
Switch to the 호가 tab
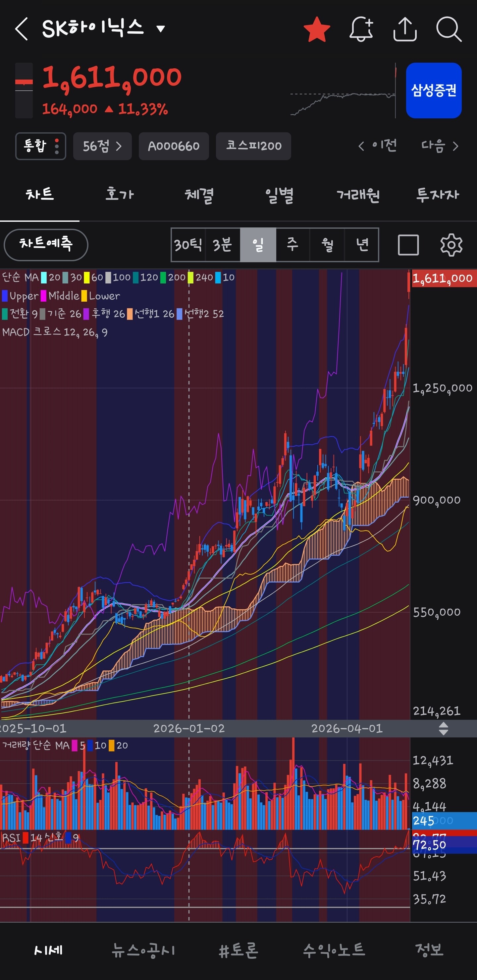[x=119, y=195]
